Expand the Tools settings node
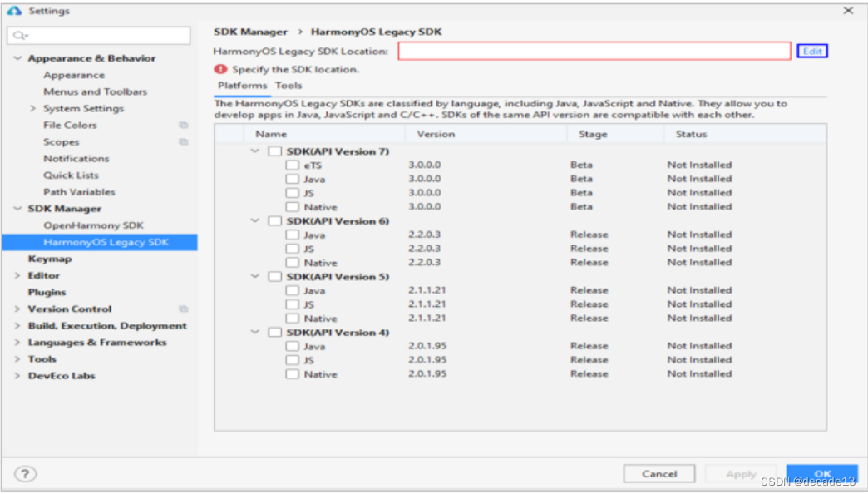 pyautogui.click(x=17, y=359)
